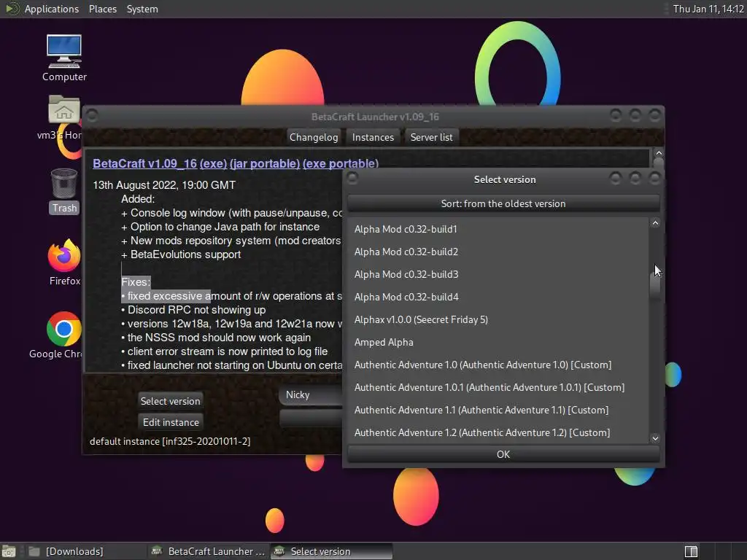Click the 13th August 2022, 19:00 GMT date text
Image resolution: width=747 pixels, height=560 pixels.
pyautogui.click(x=164, y=184)
